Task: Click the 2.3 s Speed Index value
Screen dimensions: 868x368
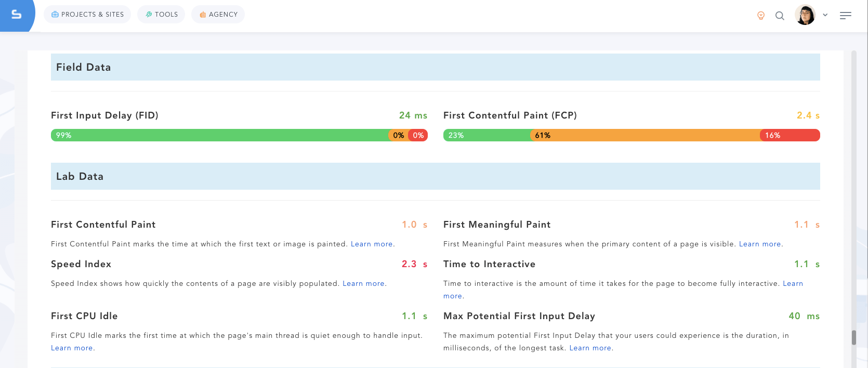Action: coord(414,264)
